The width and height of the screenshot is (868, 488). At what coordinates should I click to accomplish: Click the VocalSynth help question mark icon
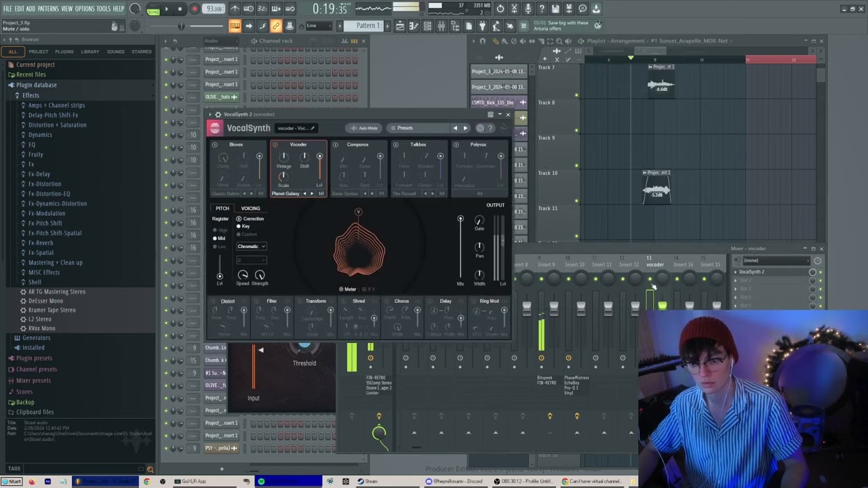click(490, 128)
